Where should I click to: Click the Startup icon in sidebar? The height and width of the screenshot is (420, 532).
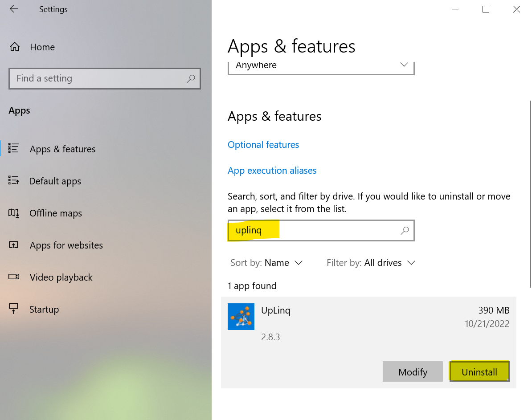point(13,308)
